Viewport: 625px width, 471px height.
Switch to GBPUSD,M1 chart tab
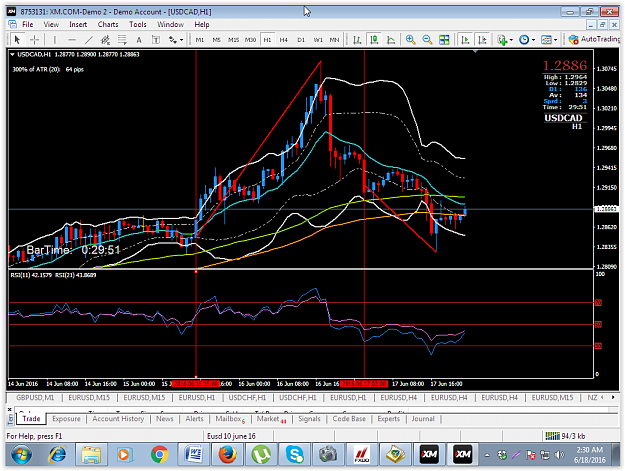click(35, 397)
